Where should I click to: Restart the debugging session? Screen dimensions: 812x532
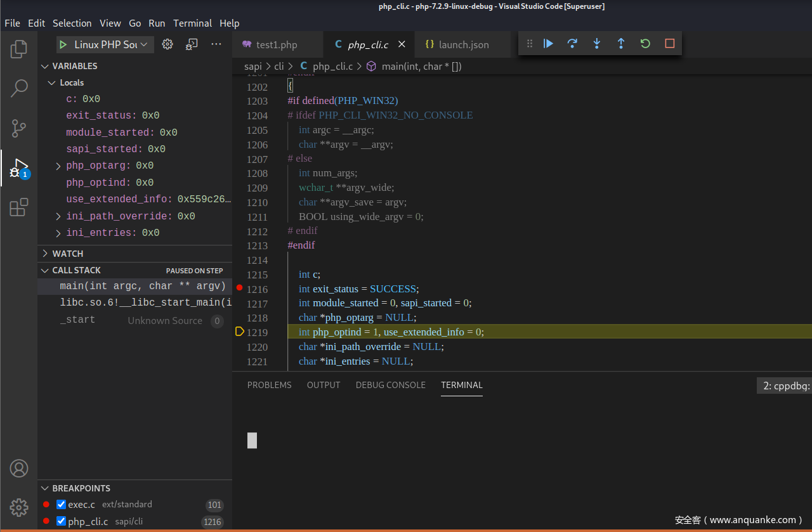645,44
